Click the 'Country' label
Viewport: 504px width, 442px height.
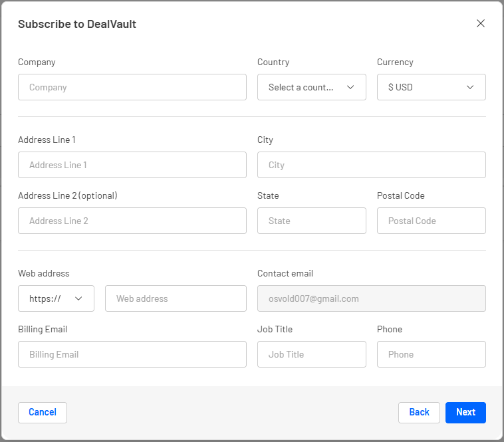pyautogui.click(x=273, y=62)
